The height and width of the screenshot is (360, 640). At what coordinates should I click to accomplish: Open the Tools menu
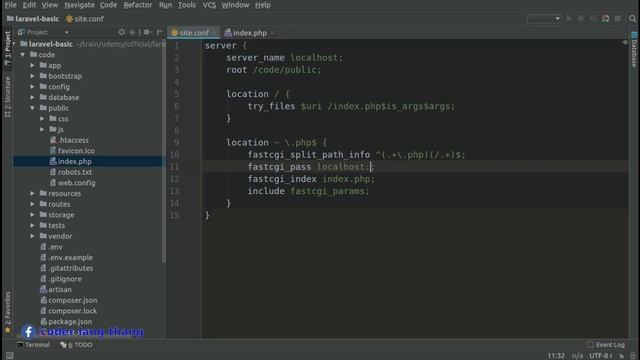pyautogui.click(x=187, y=5)
